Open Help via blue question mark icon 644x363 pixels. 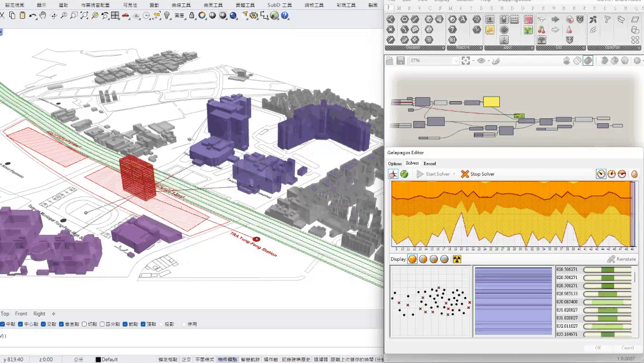[x=285, y=16]
